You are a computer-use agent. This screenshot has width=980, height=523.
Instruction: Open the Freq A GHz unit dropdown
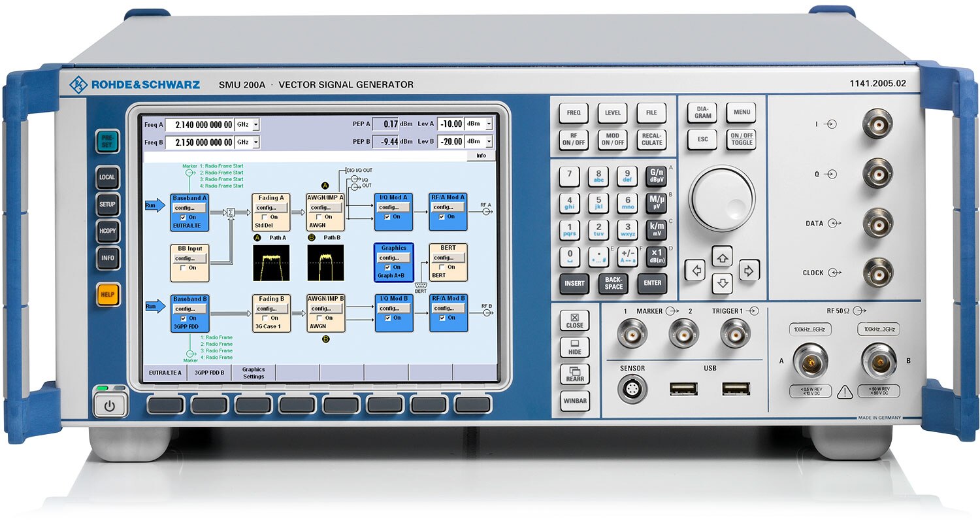pyautogui.click(x=255, y=124)
